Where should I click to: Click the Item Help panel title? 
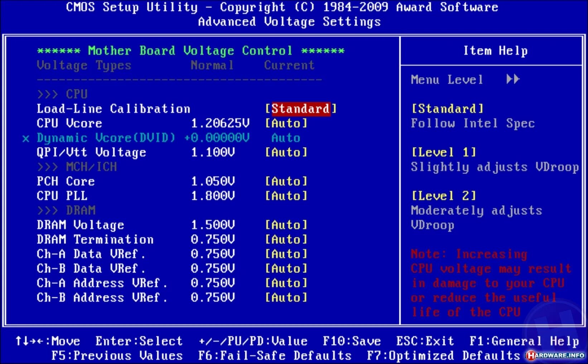pos(496,51)
